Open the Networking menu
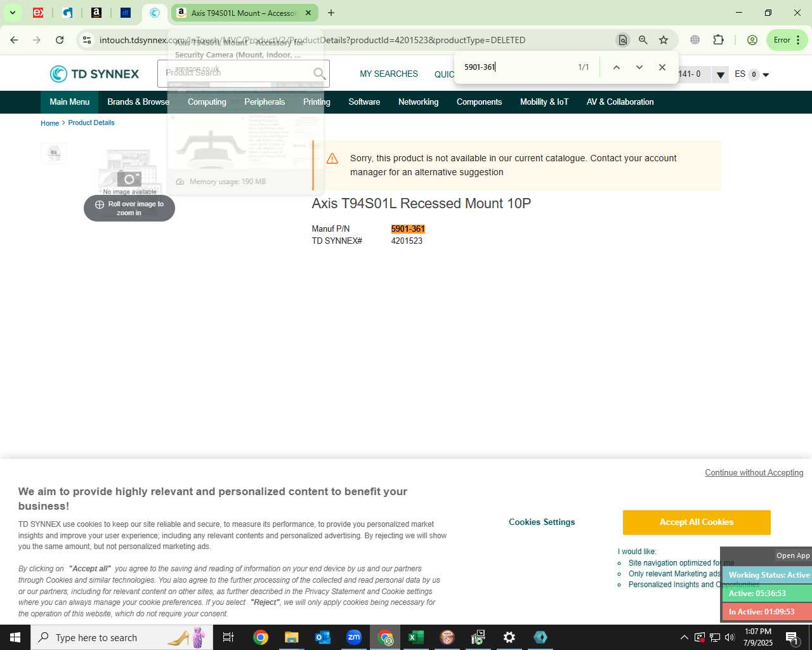The width and height of the screenshot is (812, 650). click(x=418, y=102)
